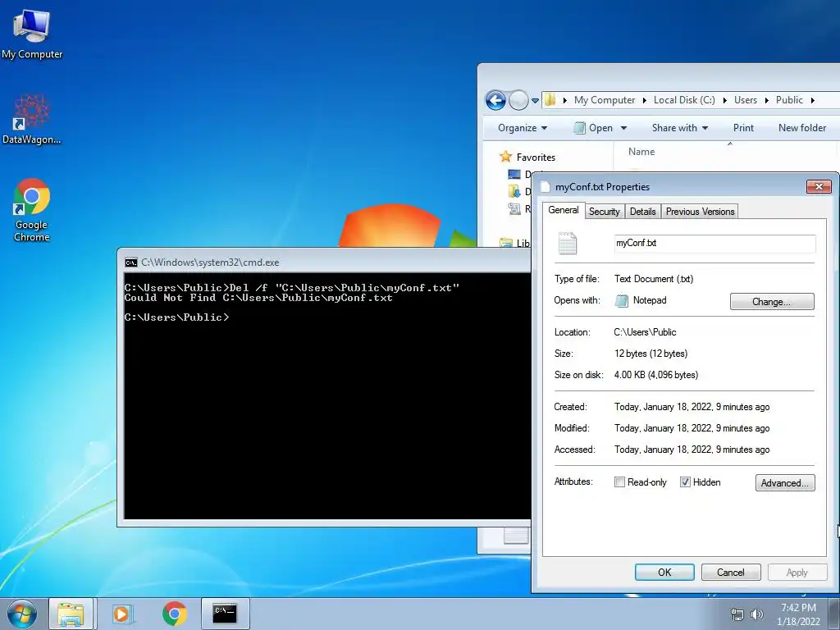The height and width of the screenshot is (630, 840).
Task: Click Print in Explorer toolbar
Action: 743,128
